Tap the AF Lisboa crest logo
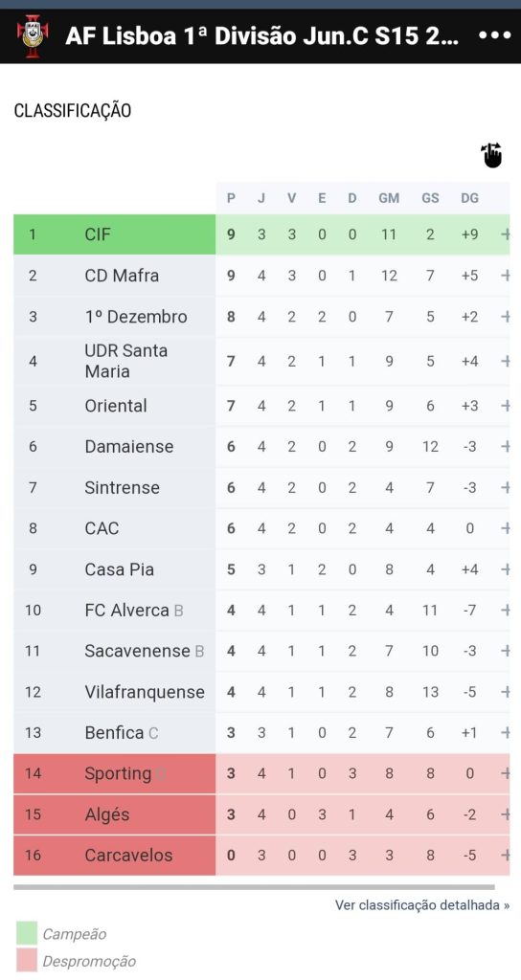Image resolution: width=521 pixels, height=980 pixels. pos(33,36)
